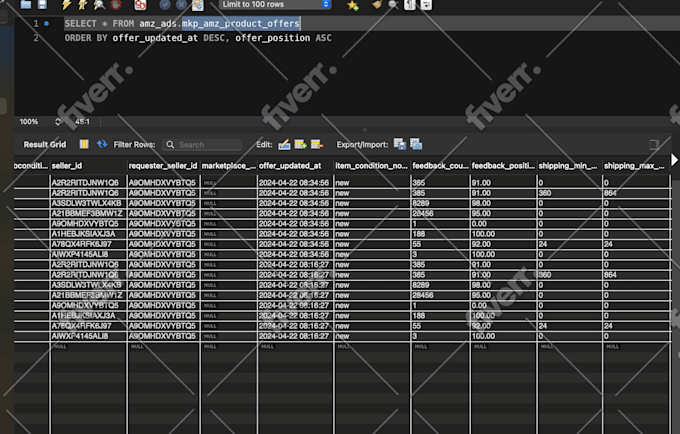Execute statement under cursor icon
This screenshot has width=680, height=434.
point(81,5)
